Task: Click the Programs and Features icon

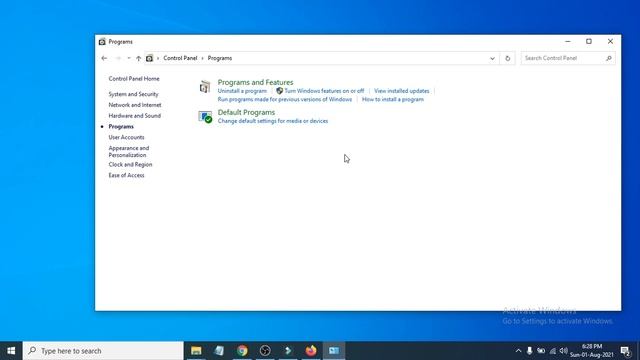Action: pyautogui.click(x=205, y=87)
